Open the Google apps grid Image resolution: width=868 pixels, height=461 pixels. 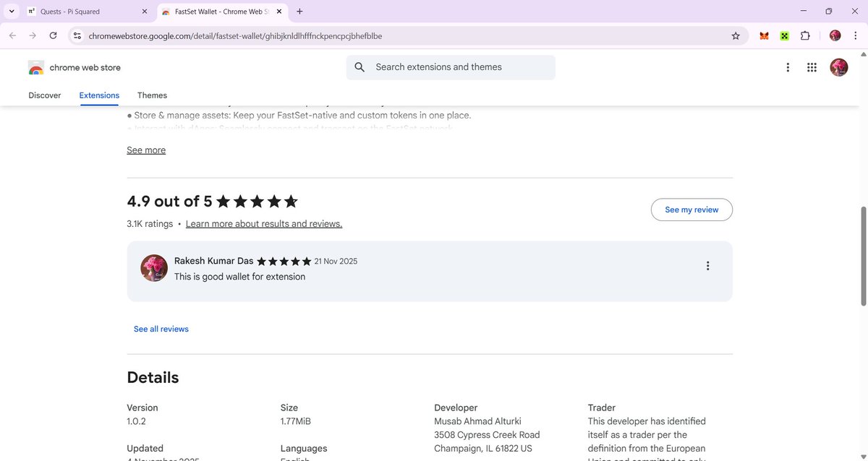[x=812, y=67]
